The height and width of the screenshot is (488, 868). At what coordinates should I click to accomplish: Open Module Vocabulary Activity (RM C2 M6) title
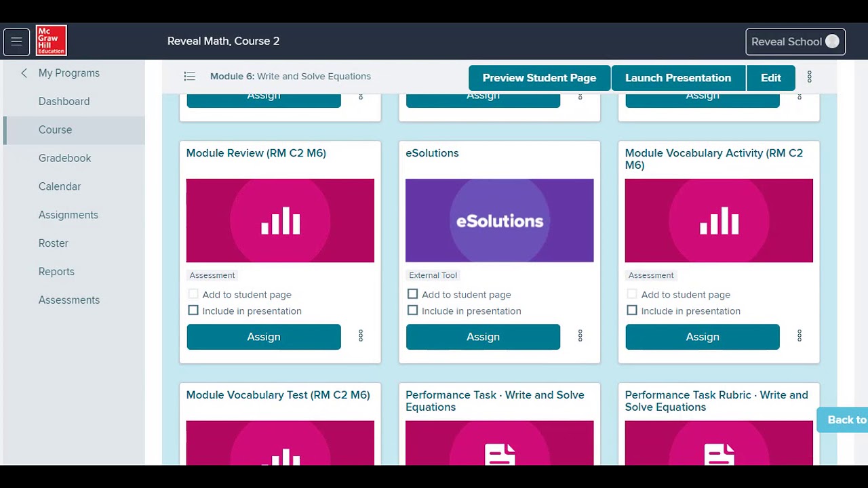pos(714,159)
